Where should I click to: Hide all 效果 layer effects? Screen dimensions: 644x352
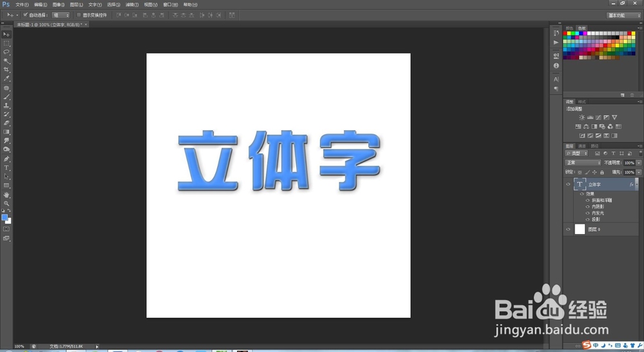[x=582, y=193]
